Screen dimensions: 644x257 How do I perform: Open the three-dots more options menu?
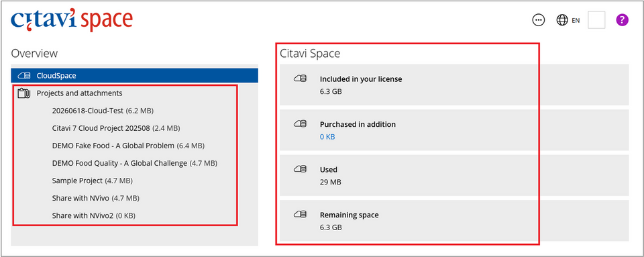pos(538,20)
